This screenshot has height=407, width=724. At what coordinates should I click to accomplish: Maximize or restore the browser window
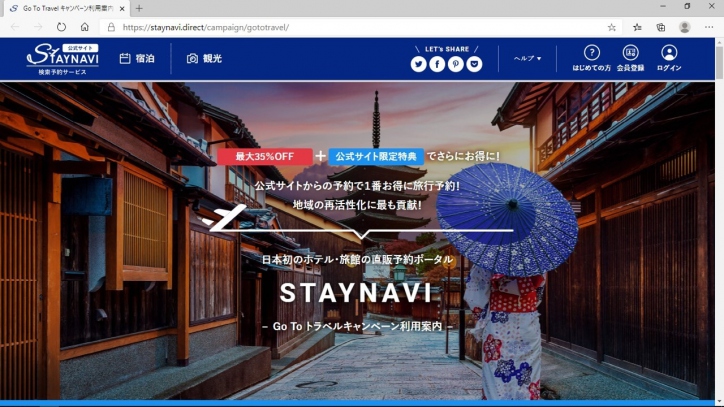pyautogui.click(x=687, y=6)
